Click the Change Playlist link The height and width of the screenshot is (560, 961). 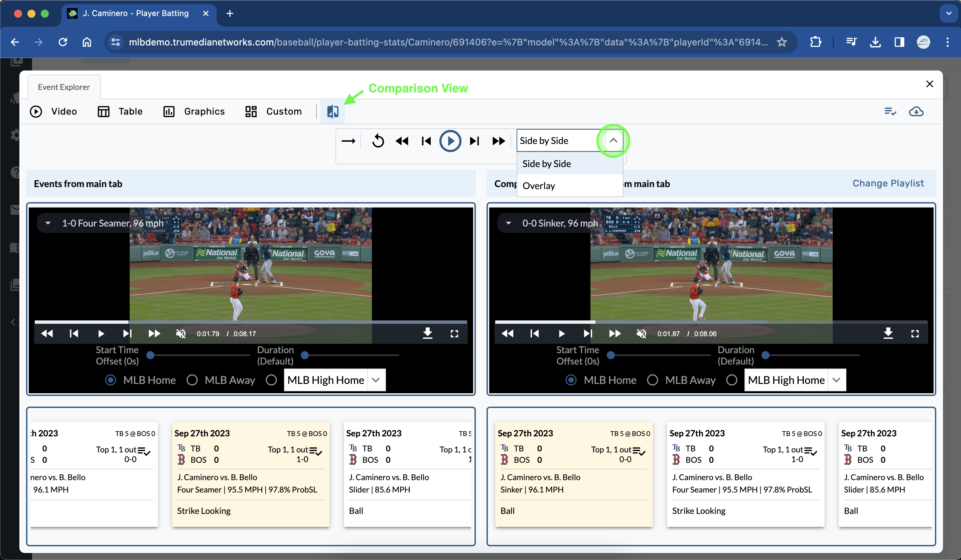(x=888, y=183)
